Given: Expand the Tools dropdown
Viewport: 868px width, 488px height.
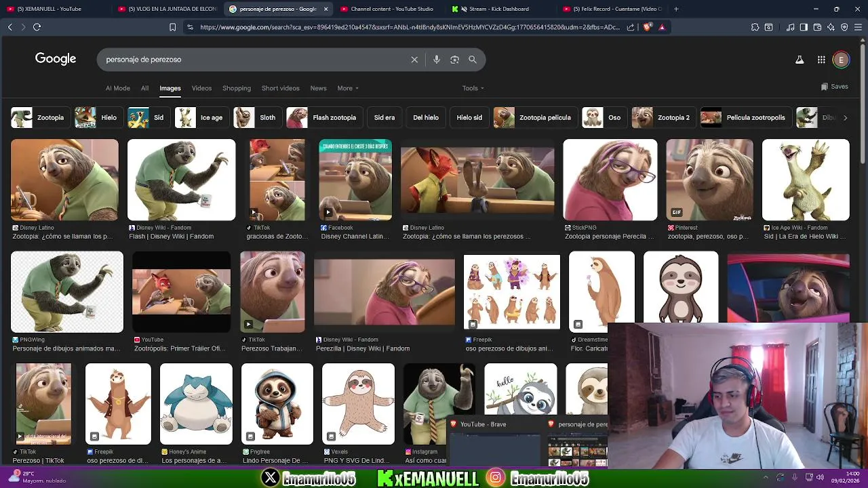Looking at the screenshot, I should tap(473, 88).
